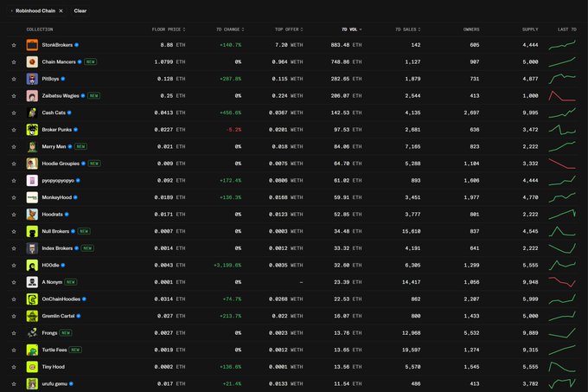Screen dimensions: 588x392
Task: Open the Hoodie Groupies avatar icon
Action: (x=32, y=164)
